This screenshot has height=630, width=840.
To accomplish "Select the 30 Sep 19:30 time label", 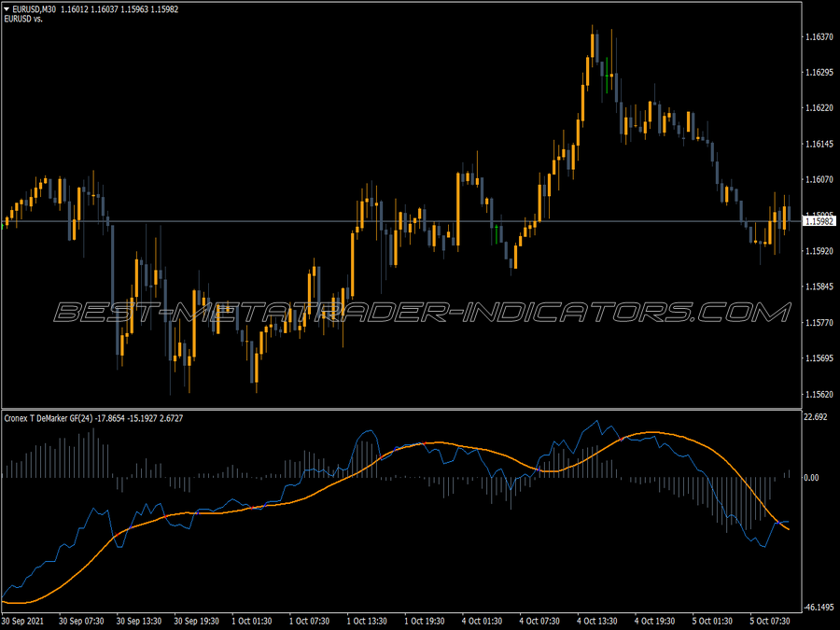I will click(196, 621).
